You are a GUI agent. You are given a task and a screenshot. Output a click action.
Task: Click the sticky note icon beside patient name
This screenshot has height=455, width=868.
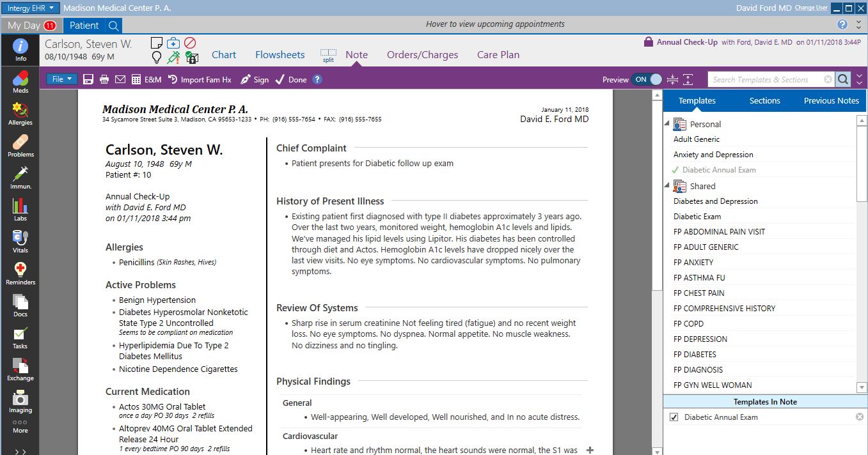pos(156,43)
